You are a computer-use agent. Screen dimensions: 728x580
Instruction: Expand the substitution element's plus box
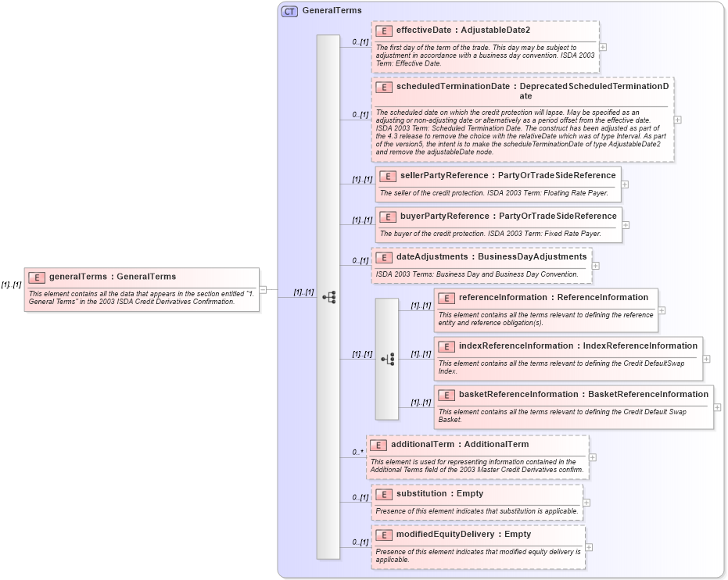click(585, 502)
